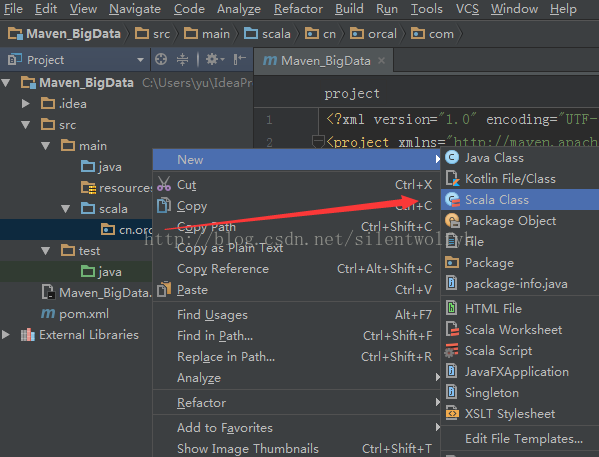Click the Project view icon in panel header

click(15, 59)
